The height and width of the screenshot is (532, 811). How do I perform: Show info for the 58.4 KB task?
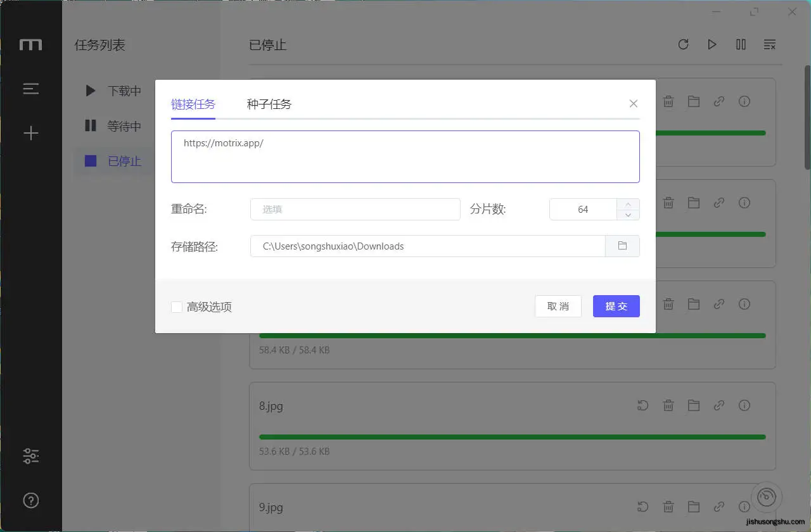pos(744,304)
